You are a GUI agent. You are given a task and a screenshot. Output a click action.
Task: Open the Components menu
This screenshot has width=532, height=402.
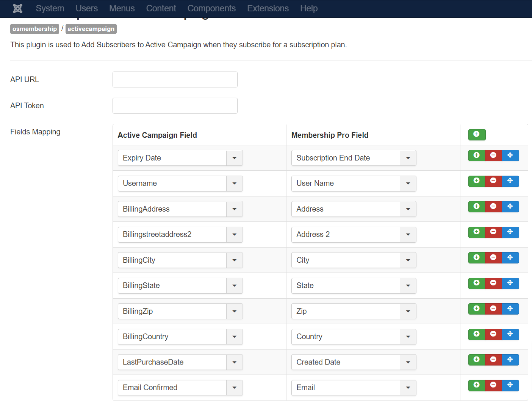pyautogui.click(x=211, y=8)
